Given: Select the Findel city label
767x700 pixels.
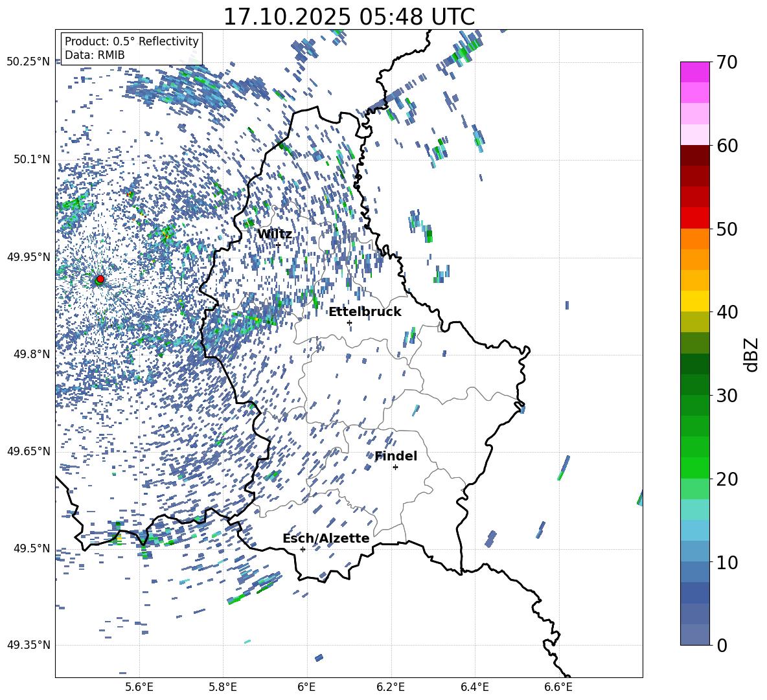Looking at the screenshot, I should [x=395, y=457].
